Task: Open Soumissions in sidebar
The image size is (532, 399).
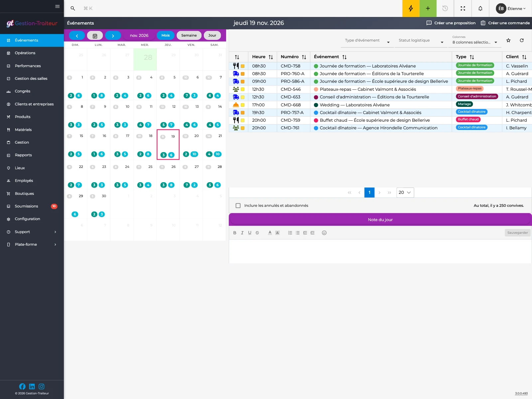Action: click(x=32, y=206)
